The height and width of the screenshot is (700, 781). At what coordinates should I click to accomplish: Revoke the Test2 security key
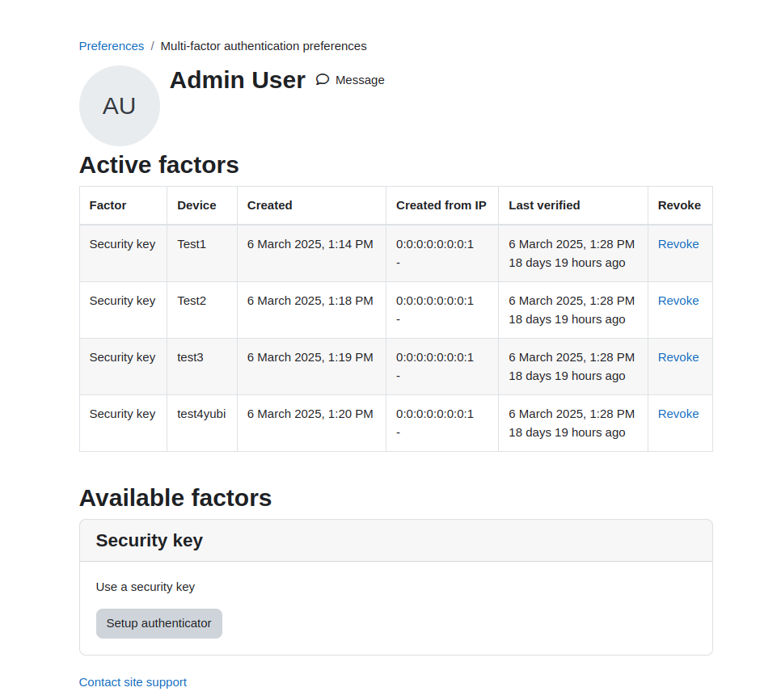678,301
